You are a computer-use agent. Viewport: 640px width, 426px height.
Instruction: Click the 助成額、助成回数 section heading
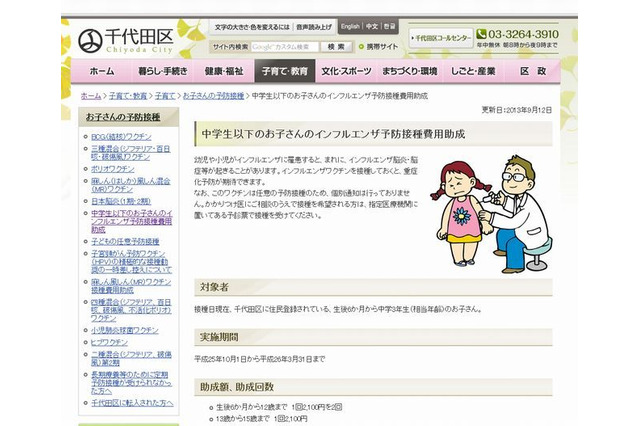click(237, 387)
